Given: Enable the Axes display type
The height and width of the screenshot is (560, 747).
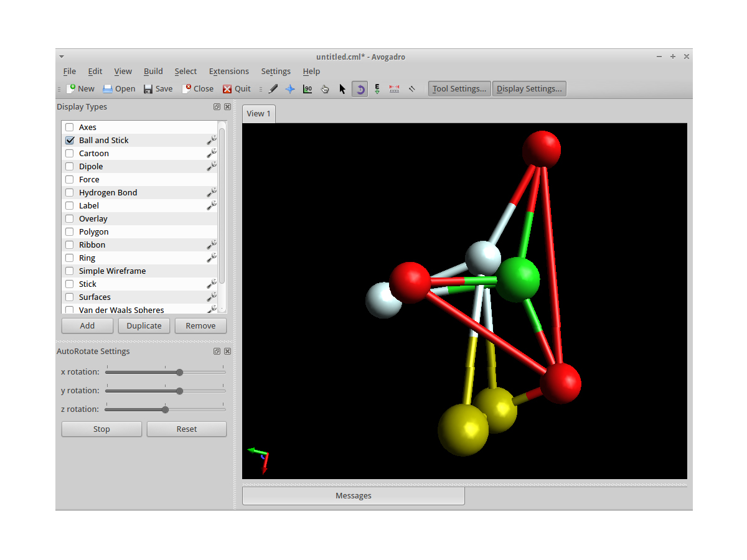Looking at the screenshot, I should click(x=70, y=128).
